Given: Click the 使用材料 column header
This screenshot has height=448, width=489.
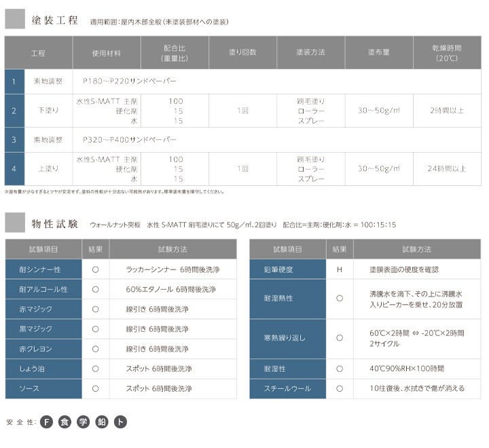Looking at the screenshot, I should tap(105, 52).
